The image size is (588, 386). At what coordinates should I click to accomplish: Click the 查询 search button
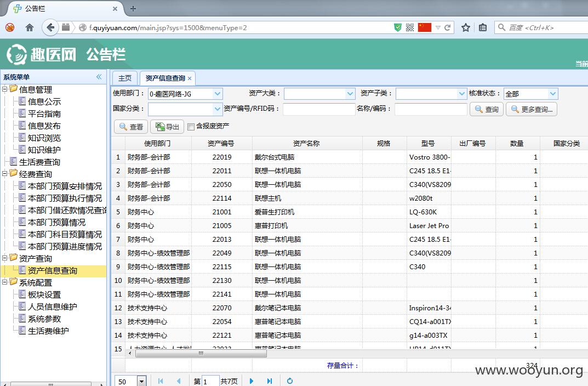point(487,109)
